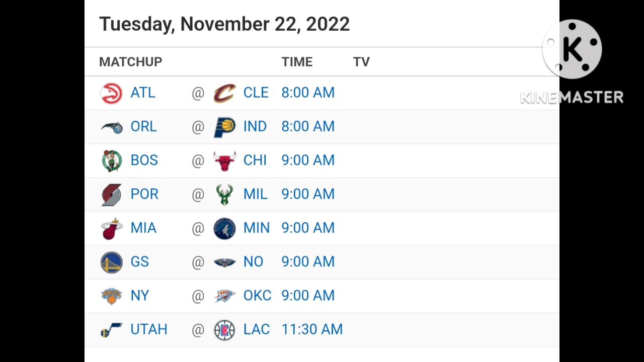Image resolution: width=644 pixels, height=362 pixels.
Task: Open the LA Clippers logo
Action: click(224, 330)
